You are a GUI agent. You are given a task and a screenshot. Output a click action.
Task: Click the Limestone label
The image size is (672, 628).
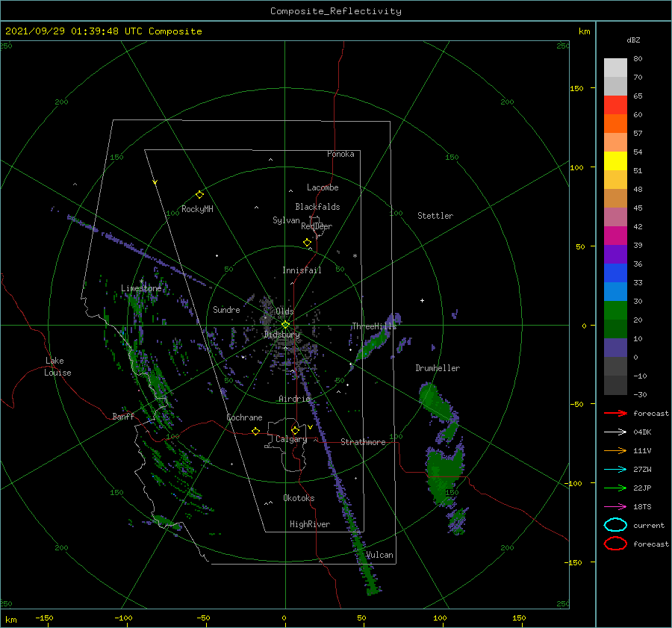141,288
